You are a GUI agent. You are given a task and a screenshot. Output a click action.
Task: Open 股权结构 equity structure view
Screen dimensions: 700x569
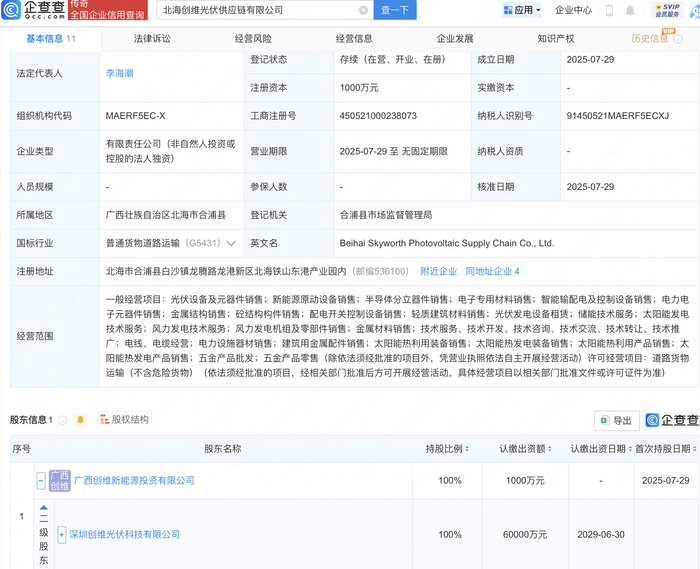(123, 420)
